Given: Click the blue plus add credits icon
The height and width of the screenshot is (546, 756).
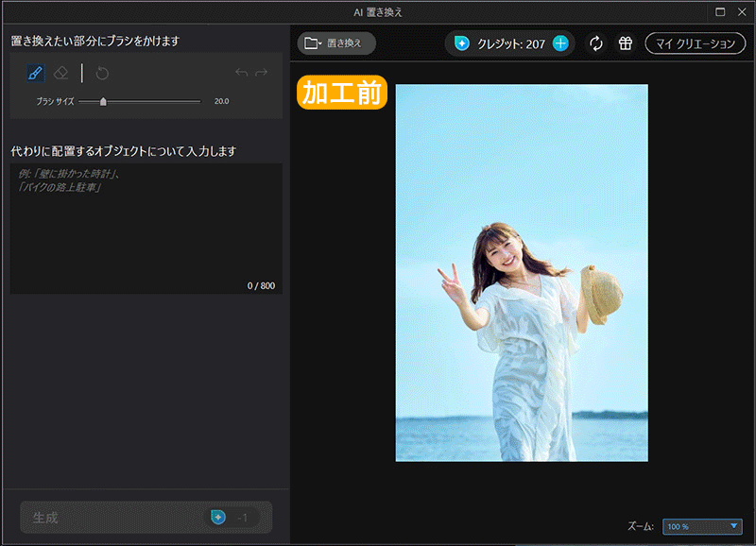Looking at the screenshot, I should pyautogui.click(x=560, y=43).
